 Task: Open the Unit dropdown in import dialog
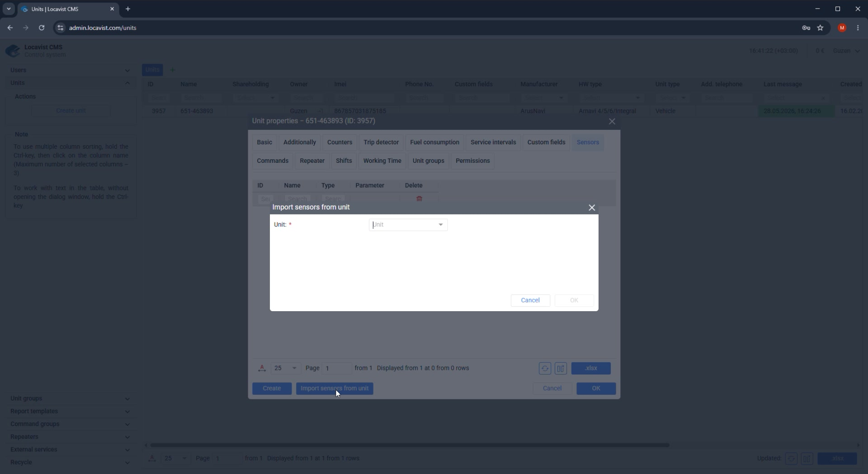click(408, 225)
